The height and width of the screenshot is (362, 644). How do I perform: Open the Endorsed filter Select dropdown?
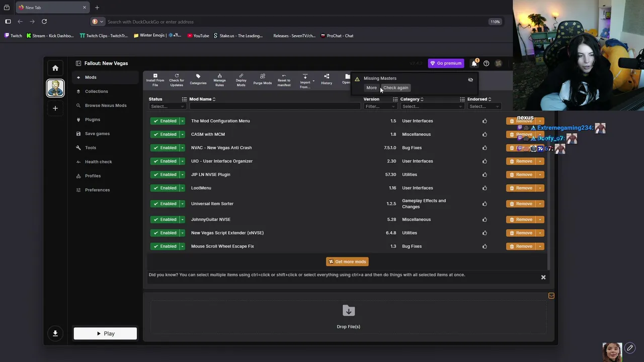[x=484, y=106]
